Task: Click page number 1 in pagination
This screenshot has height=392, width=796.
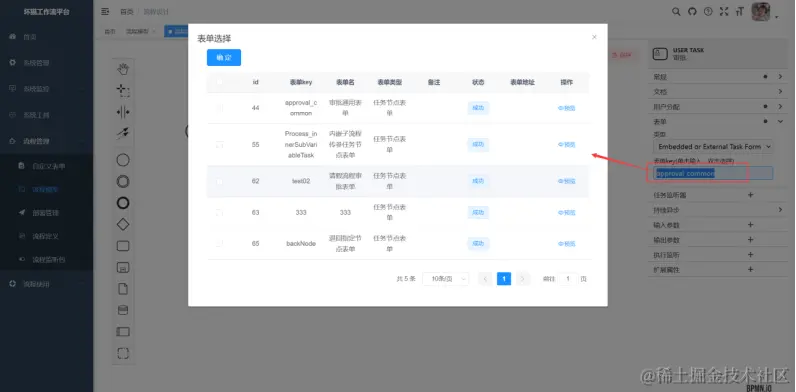Action: point(504,279)
